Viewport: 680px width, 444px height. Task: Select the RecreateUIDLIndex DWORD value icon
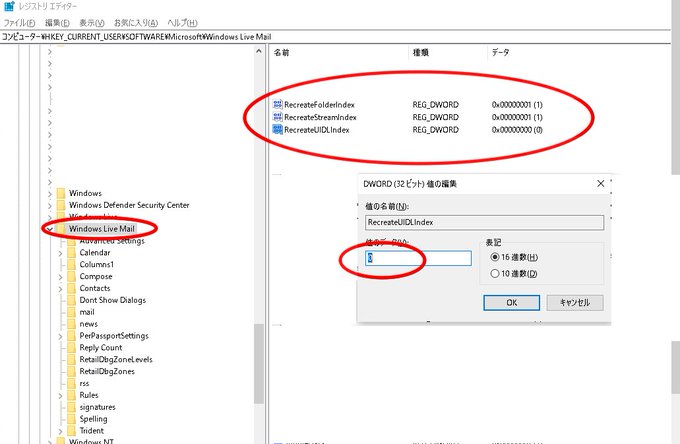click(x=277, y=130)
